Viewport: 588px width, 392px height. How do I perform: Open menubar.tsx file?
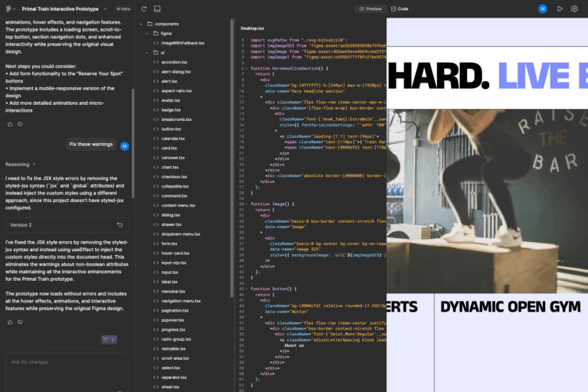point(173,292)
